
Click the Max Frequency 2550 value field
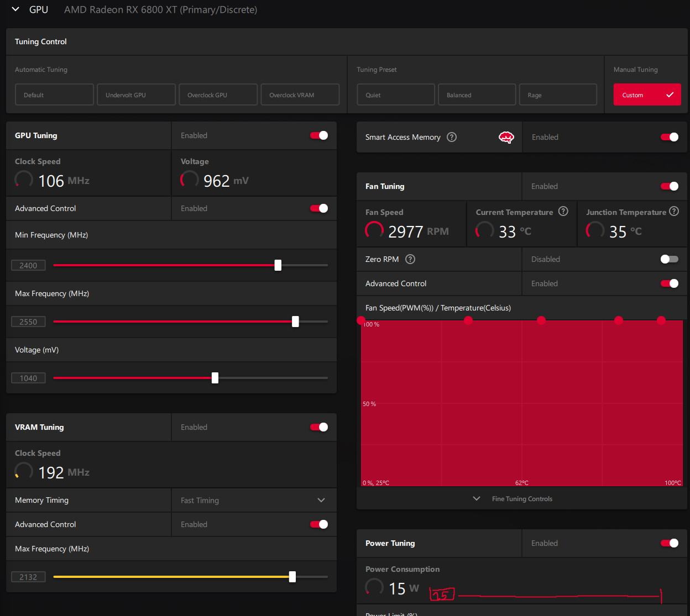28,322
